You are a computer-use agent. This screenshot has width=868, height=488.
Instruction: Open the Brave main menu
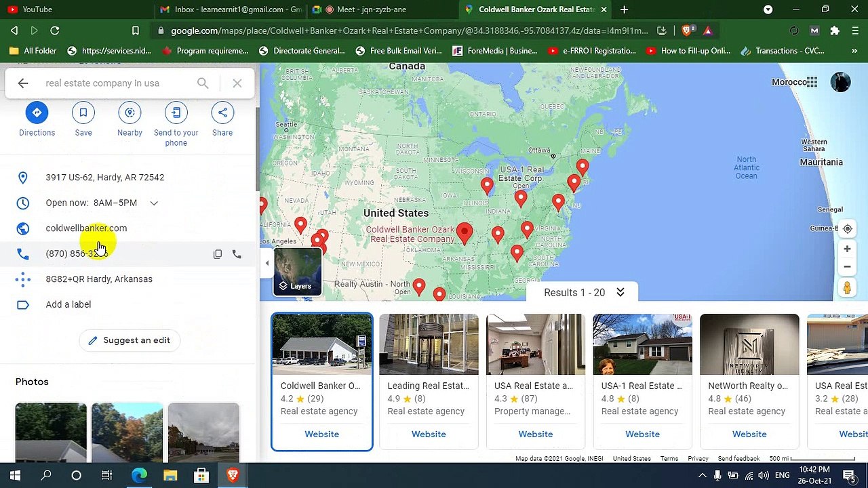click(x=855, y=30)
